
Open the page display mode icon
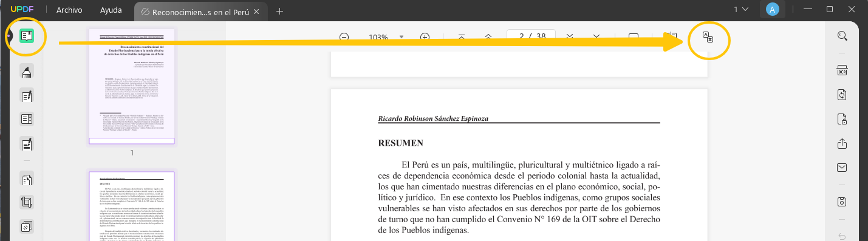634,37
